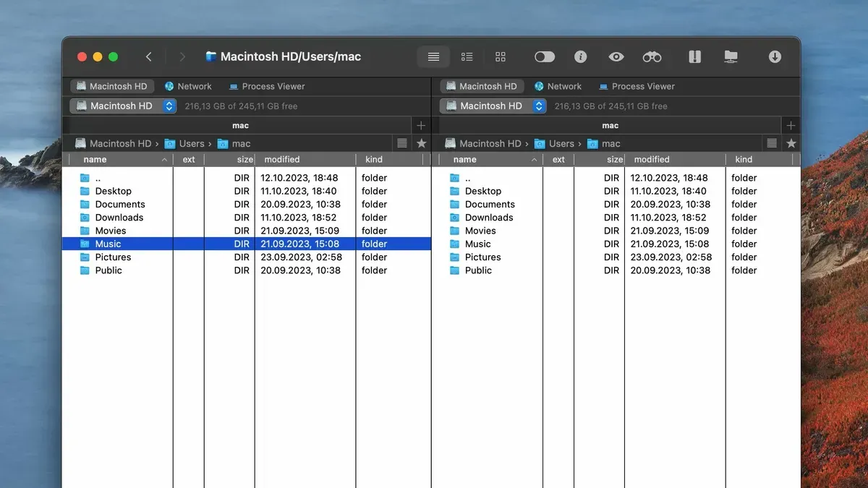Go back with the toolbar arrow
The image size is (868, 488).
pos(149,56)
